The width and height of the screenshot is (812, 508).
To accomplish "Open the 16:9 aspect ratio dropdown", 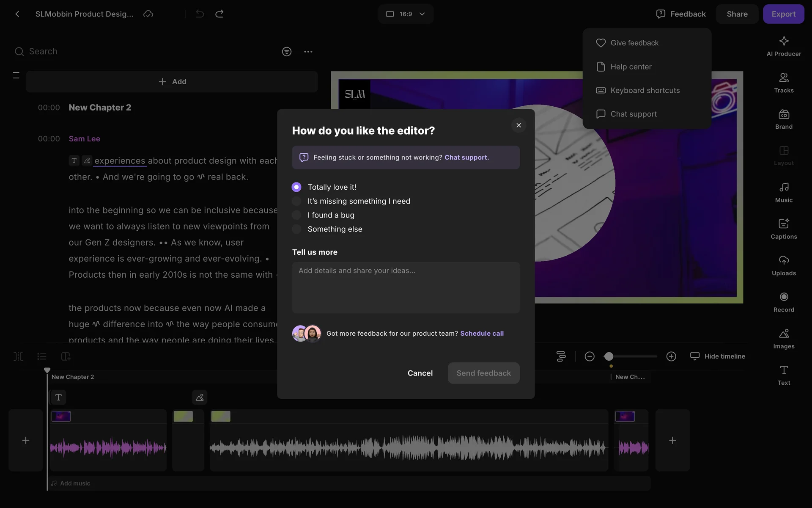I will pyautogui.click(x=405, y=14).
